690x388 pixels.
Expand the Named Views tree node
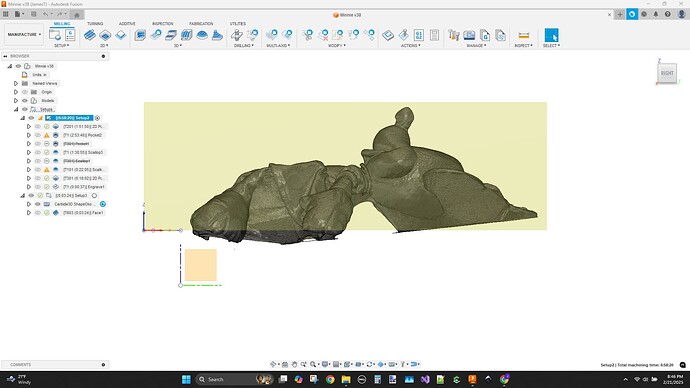click(x=16, y=83)
